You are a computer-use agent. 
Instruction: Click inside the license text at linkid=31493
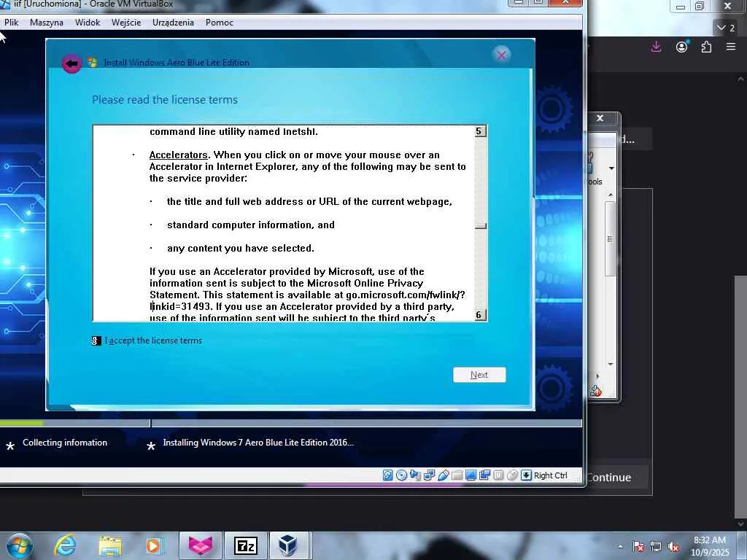pyautogui.click(x=180, y=307)
